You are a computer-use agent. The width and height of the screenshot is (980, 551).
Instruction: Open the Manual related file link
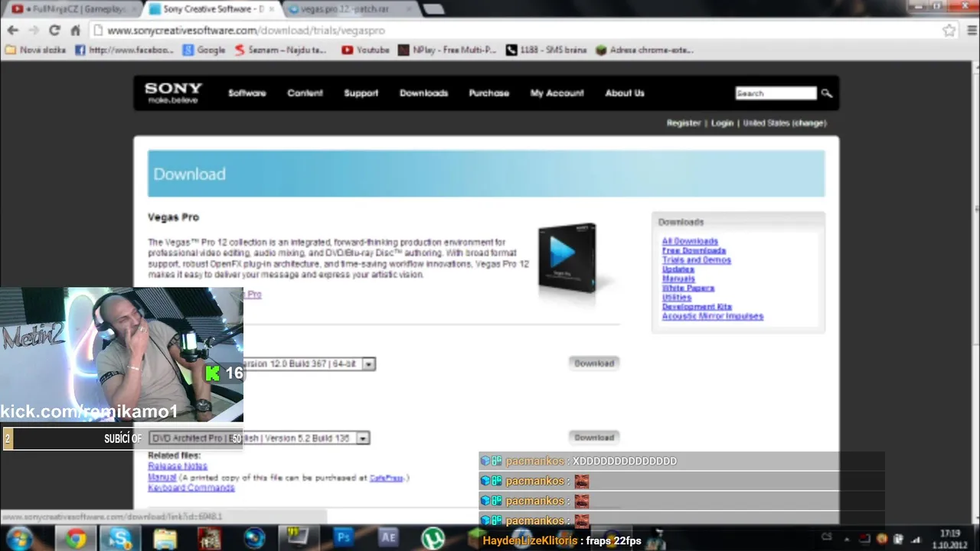[x=162, y=478]
